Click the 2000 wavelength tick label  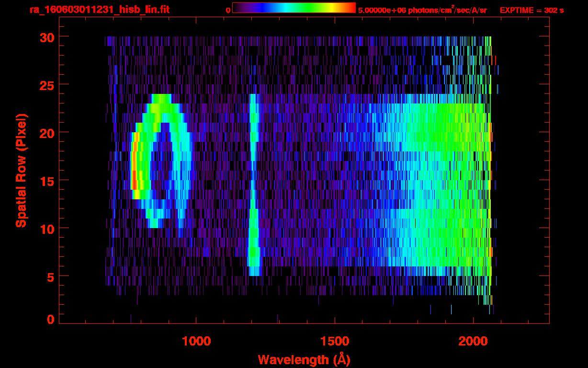[x=473, y=341]
